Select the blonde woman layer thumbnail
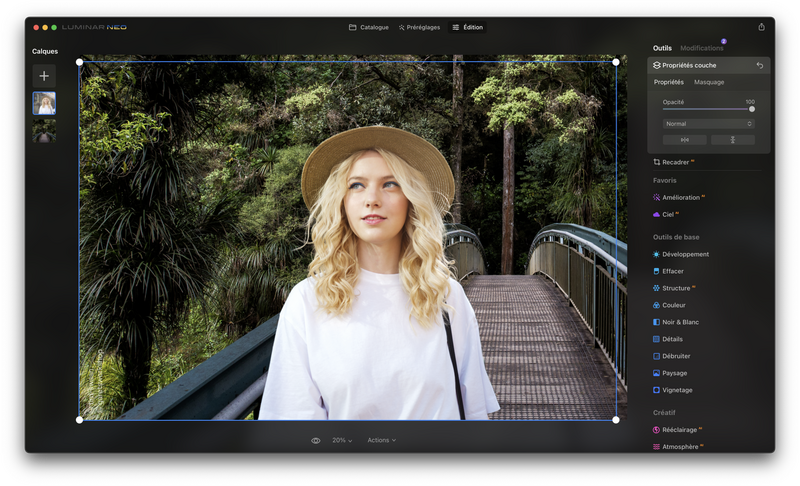The height and width of the screenshot is (486, 800). (44, 104)
